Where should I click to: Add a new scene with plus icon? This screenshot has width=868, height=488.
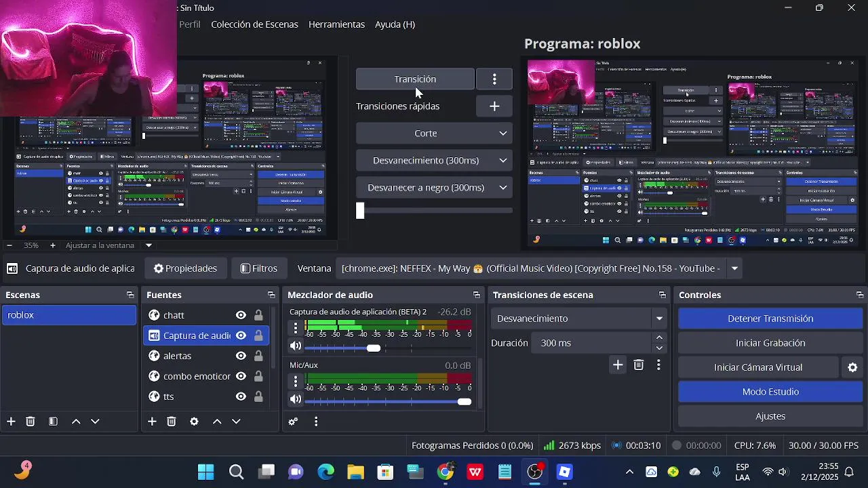11,422
